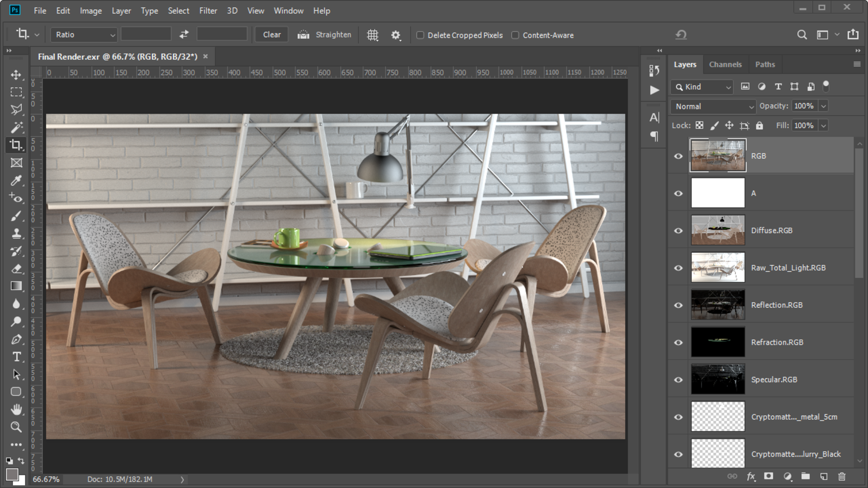Enable Delete Cropped Pixels checkbox
The width and height of the screenshot is (868, 488).
tap(420, 35)
